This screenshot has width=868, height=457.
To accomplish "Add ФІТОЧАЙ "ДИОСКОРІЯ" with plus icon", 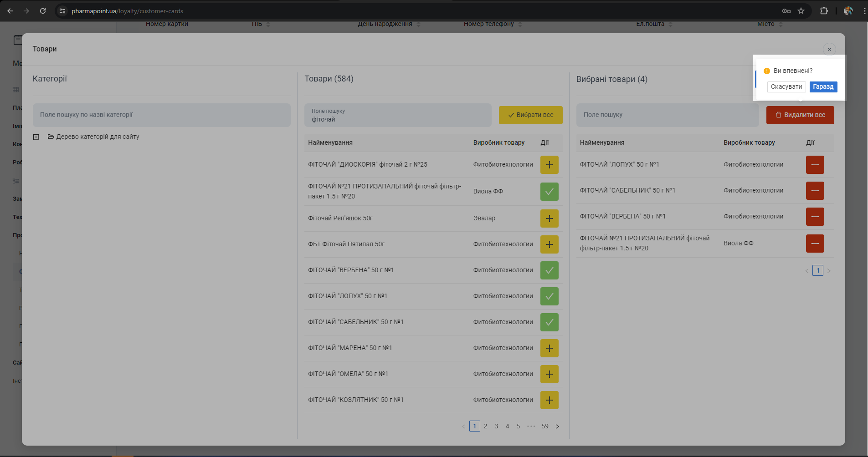I will [549, 165].
